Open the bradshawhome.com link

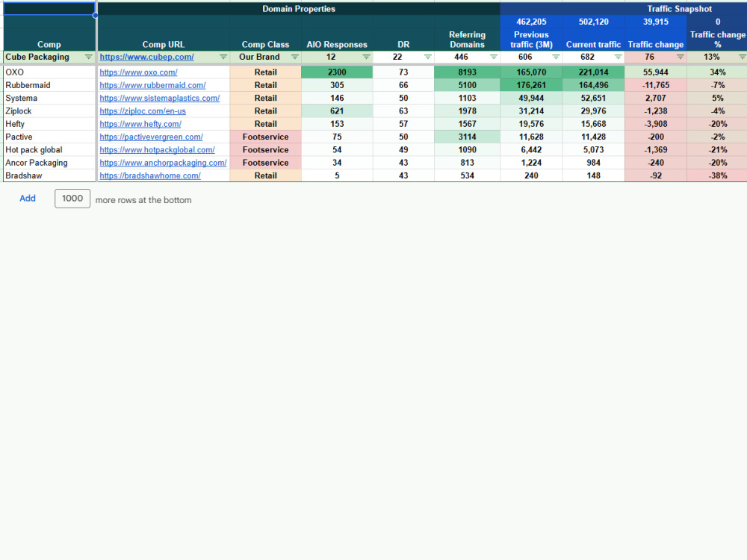[x=150, y=175]
